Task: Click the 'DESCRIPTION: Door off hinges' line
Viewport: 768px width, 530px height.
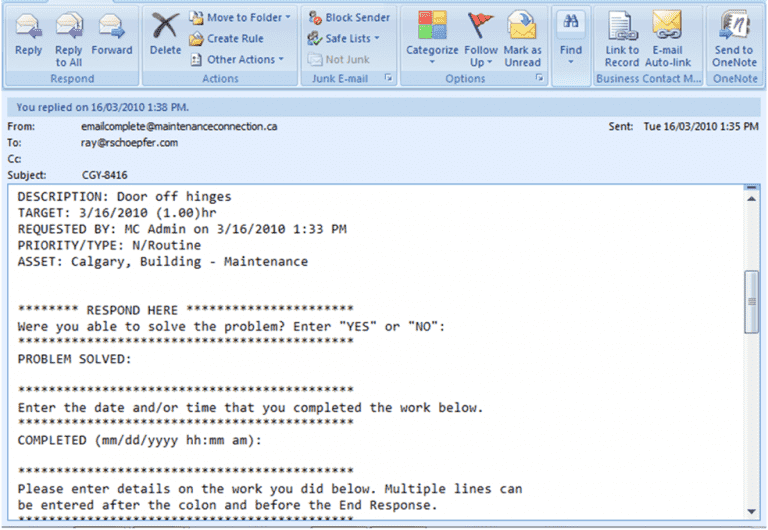Action: 124,196
